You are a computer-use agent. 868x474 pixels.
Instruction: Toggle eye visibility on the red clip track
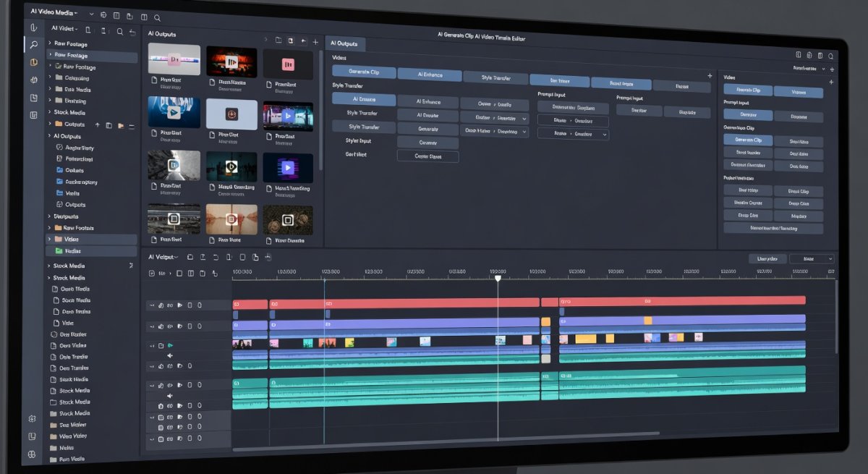pos(170,305)
